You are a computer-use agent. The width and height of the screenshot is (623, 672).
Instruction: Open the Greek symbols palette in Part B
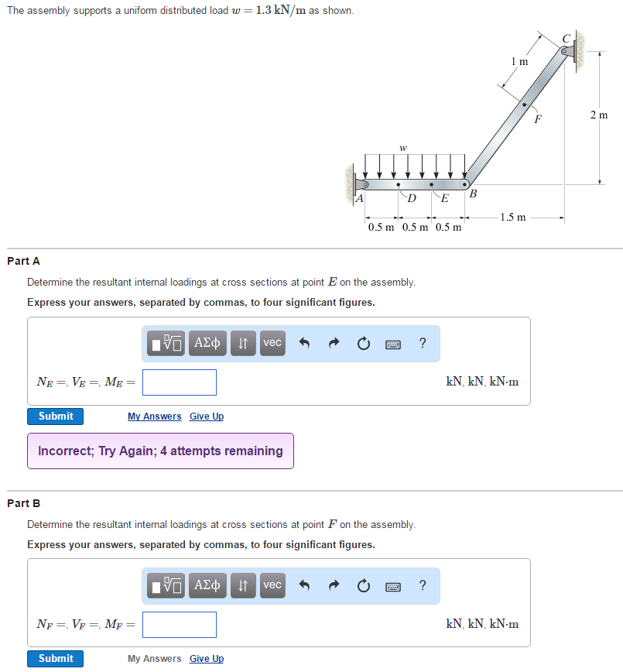[207, 586]
